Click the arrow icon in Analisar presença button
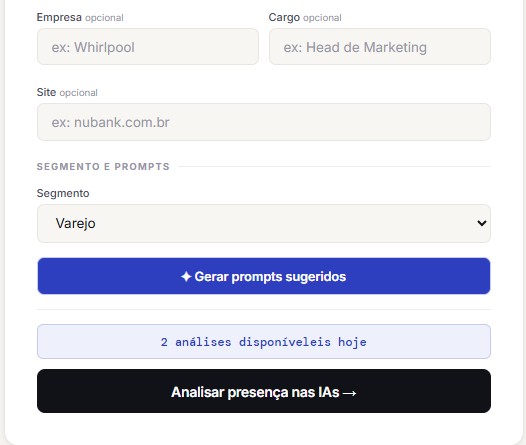 pyautogui.click(x=350, y=393)
